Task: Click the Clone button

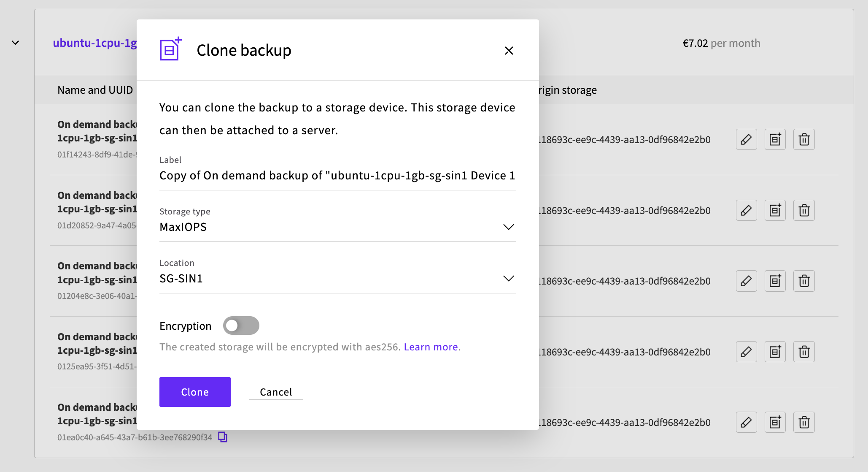Action: click(195, 392)
